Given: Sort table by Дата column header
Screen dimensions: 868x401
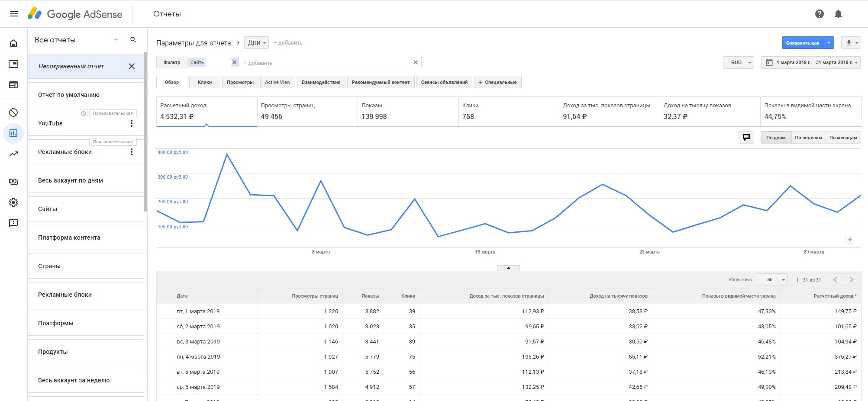Looking at the screenshot, I should coord(182,296).
